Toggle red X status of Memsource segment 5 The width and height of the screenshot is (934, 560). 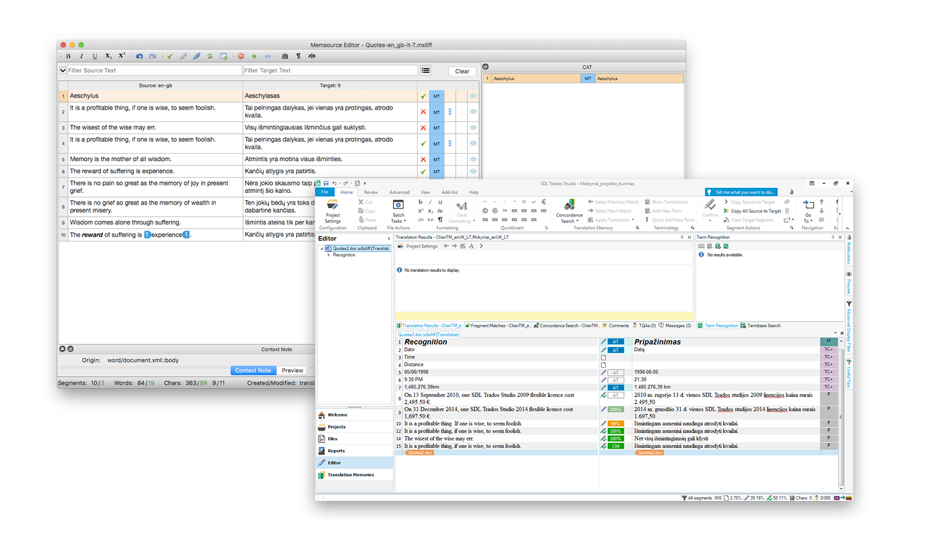coord(423,159)
